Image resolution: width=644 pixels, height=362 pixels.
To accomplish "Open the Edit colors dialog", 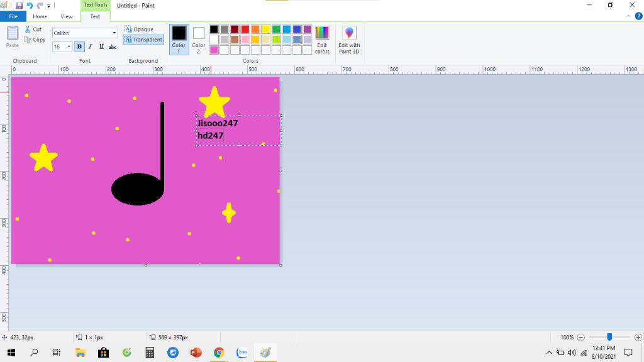I will pos(322,40).
